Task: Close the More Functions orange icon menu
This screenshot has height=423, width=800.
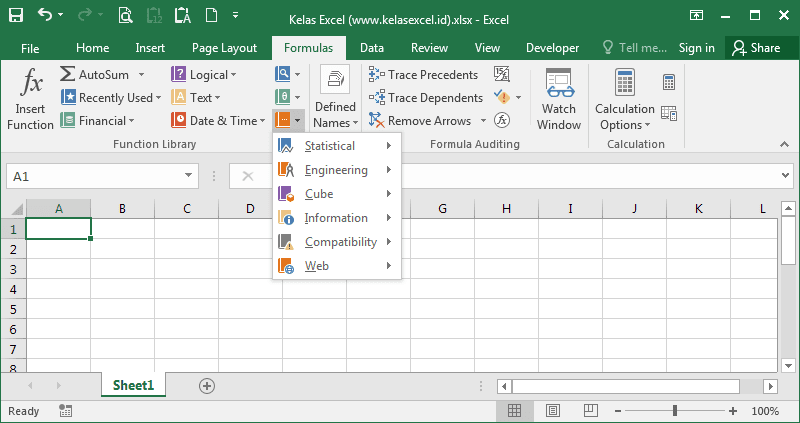Action: (288, 121)
